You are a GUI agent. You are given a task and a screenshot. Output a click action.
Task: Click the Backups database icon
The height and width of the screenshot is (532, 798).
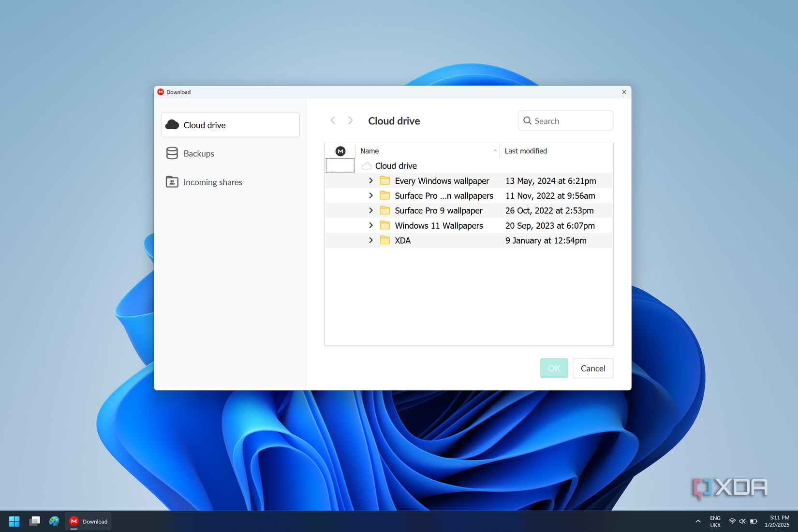(x=172, y=153)
